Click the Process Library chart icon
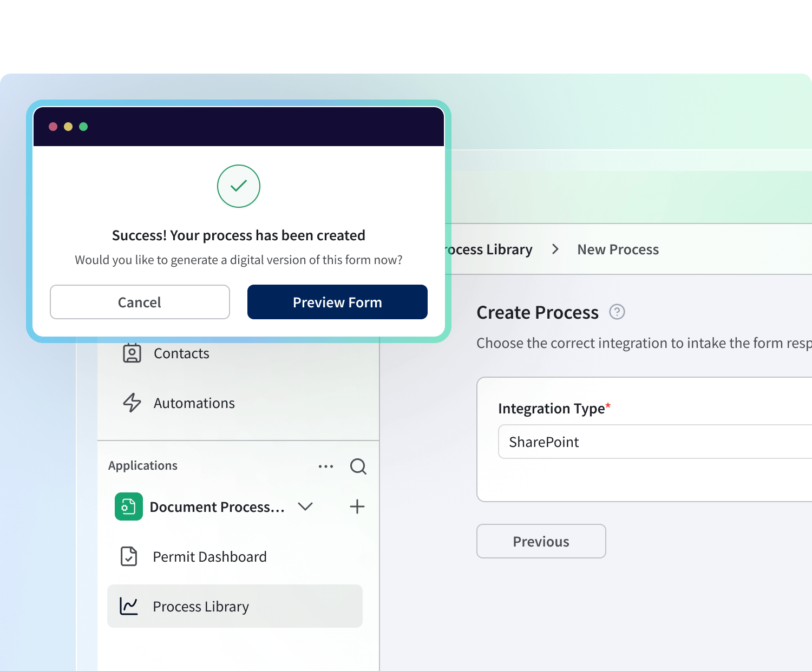The width and height of the screenshot is (812, 671). pos(129,606)
